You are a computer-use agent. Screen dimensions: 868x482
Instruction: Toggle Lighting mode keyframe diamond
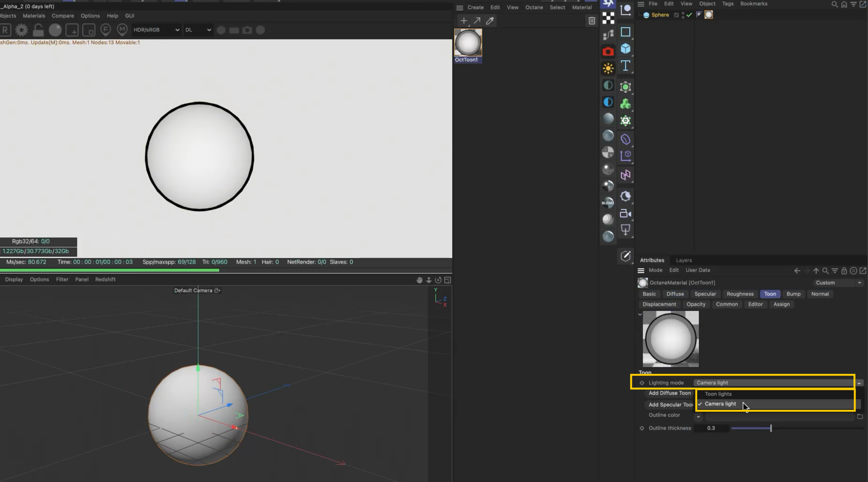641,383
